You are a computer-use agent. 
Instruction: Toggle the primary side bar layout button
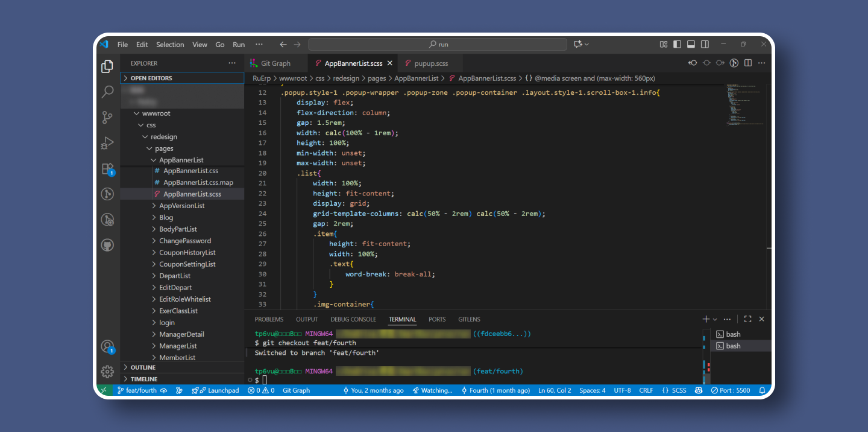pos(677,44)
